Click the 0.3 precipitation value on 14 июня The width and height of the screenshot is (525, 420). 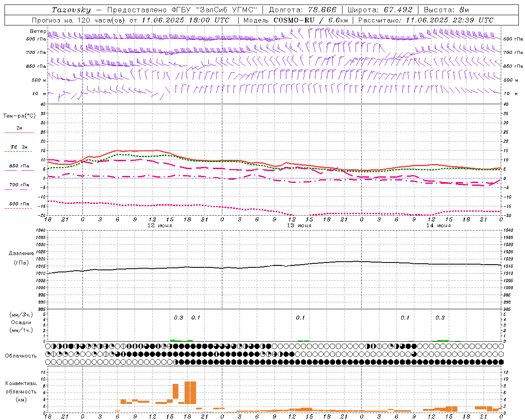click(440, 317)
